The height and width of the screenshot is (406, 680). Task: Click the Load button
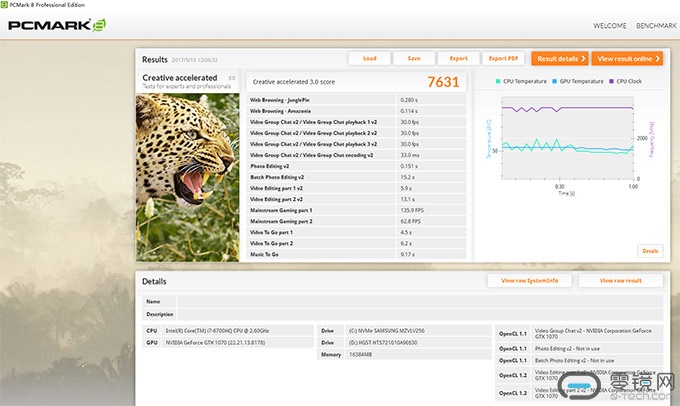(369, 58)
